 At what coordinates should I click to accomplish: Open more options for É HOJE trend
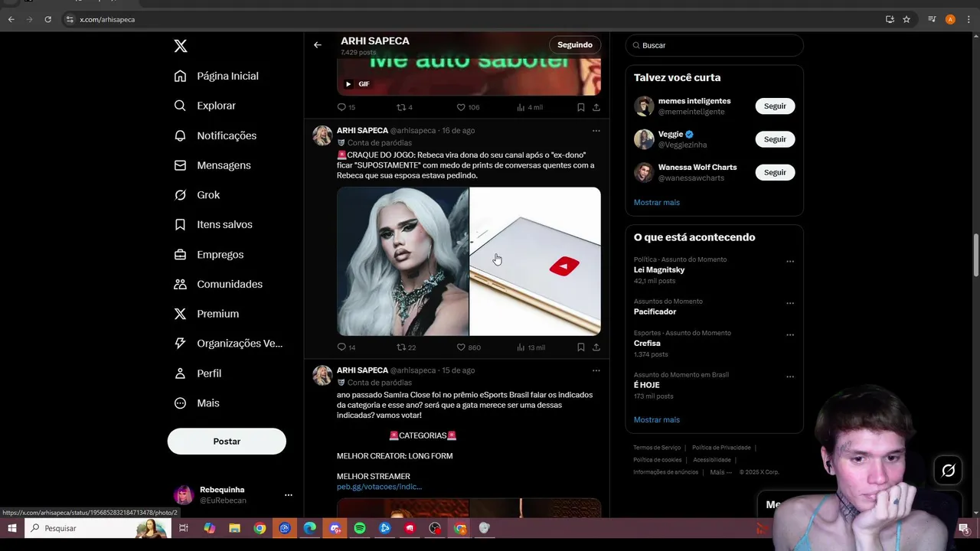click(x=790, y=377)
